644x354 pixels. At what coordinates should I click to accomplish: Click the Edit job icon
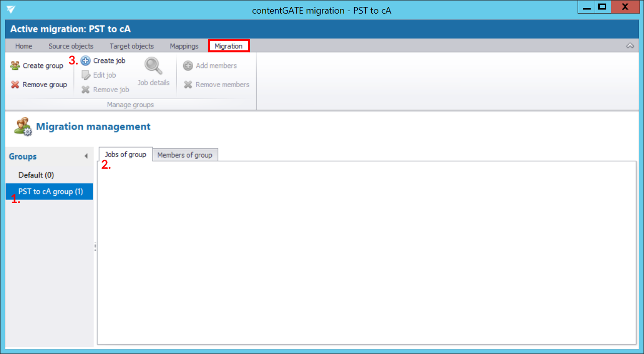click(86, 75)
